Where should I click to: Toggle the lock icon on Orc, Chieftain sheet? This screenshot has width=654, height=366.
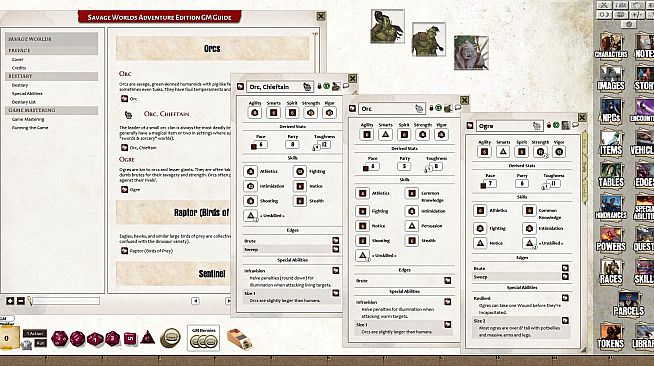click(x=319, y=86)
